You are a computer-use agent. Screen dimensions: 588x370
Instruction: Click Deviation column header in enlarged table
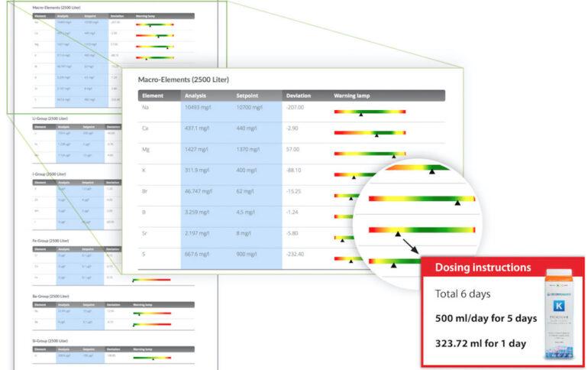299,96
